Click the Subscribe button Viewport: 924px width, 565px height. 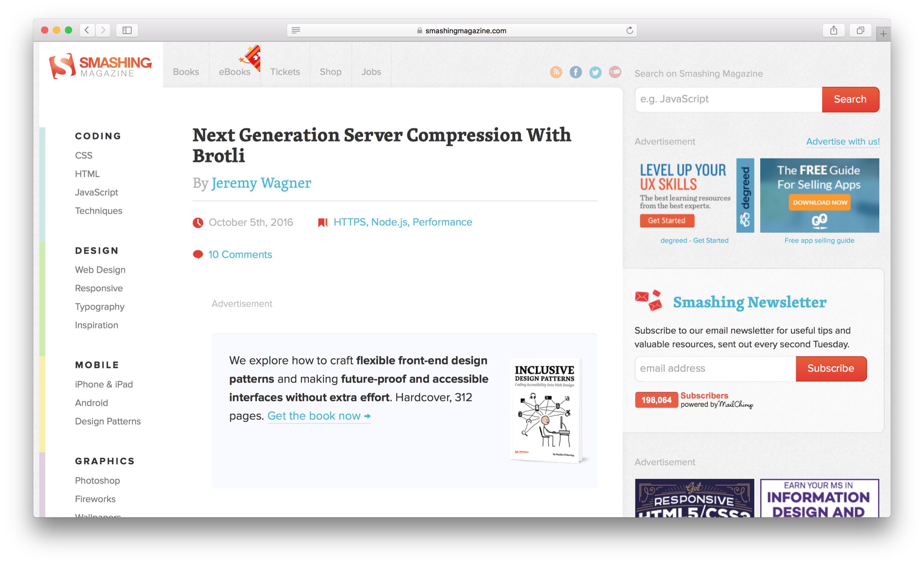(831, 368)
